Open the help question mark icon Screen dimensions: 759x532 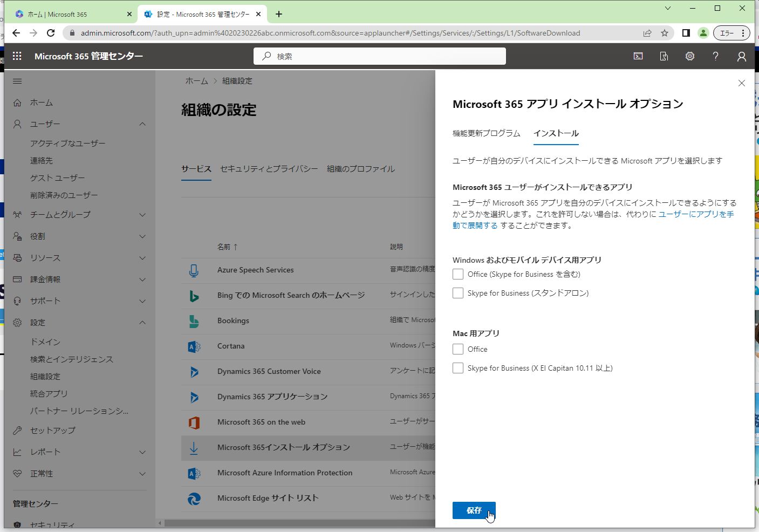point(716,56)
